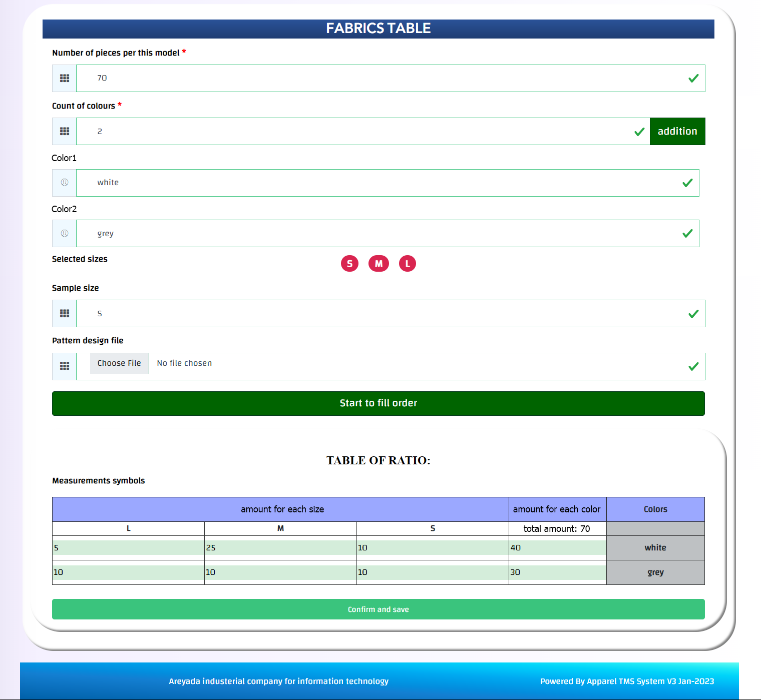
Task: Click Confirm and save button
Action: [x=378, y=609]
